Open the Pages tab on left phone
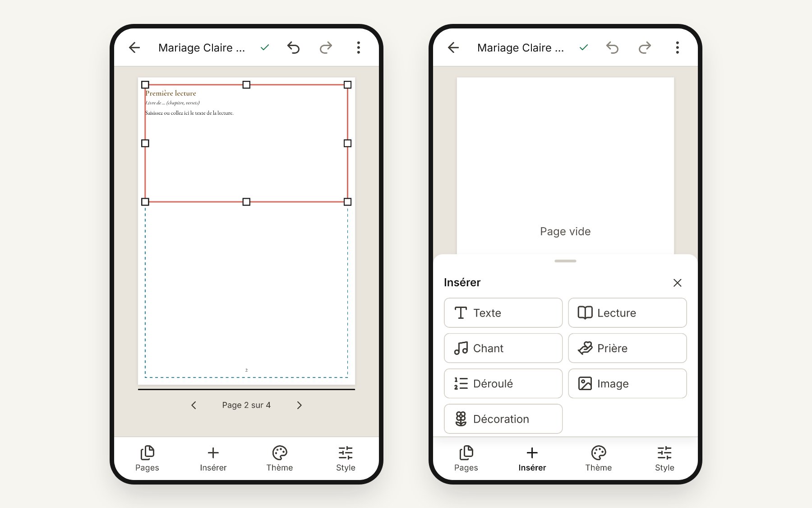812x508 pixels. pos(147,458)
